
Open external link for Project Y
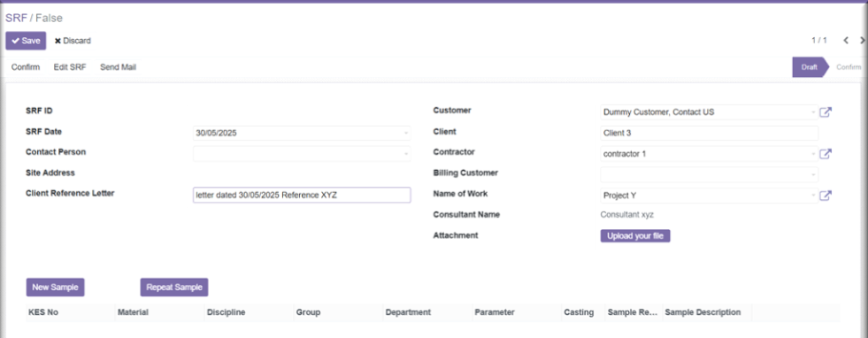coord(826,196)
